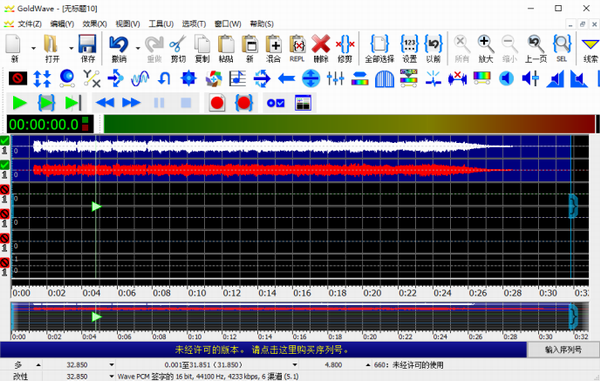This screenshot has width=600, height=381.
Task: Enable the fourth channel red toggle
Action: click(5, 214)
